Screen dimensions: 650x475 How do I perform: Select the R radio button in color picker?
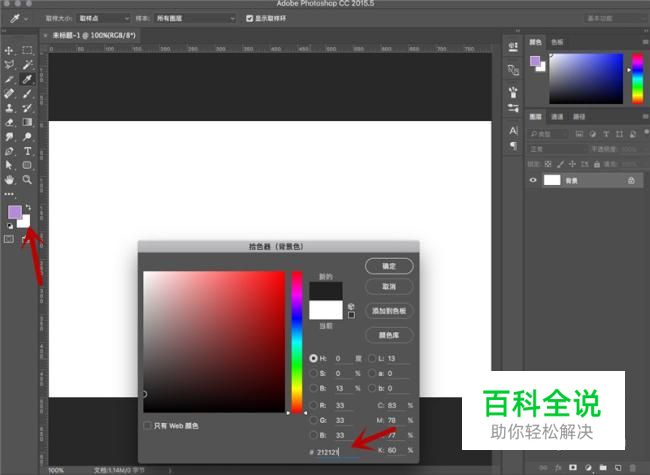point(313,405)
